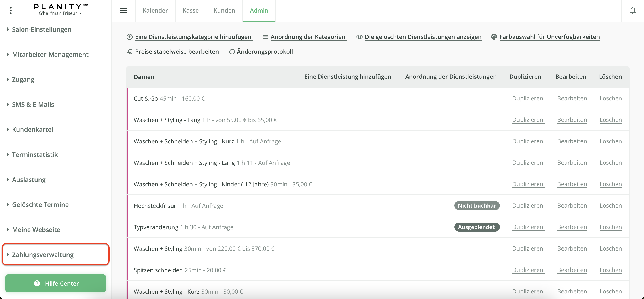This screenshot has height=299, width=644.
Task: Click the plus-circle add category icon
Action: 129,37
